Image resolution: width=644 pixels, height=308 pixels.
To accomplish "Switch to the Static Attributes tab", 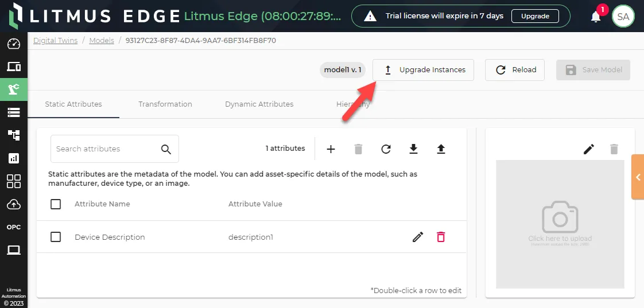I will pos(73,104).
